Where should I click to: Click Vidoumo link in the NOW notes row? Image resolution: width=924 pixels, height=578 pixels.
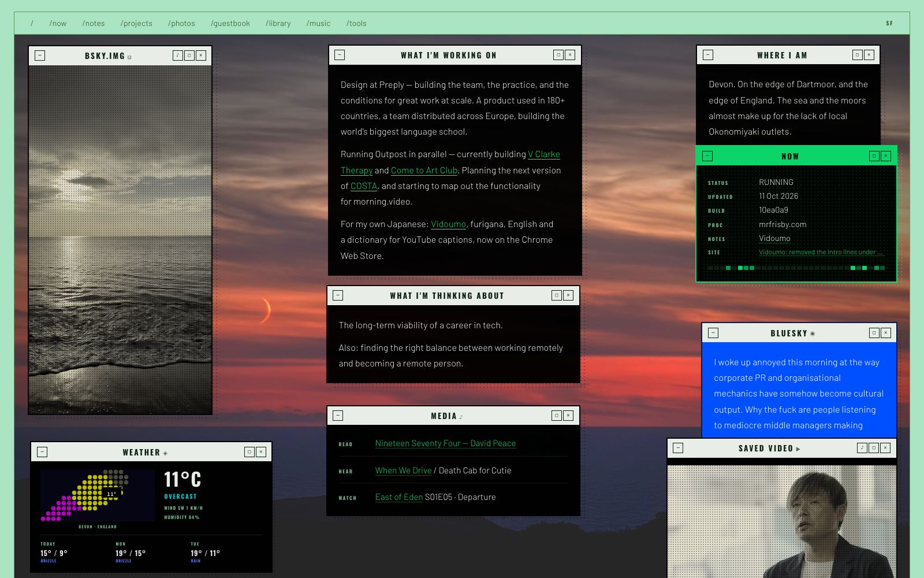coord(774,238)
